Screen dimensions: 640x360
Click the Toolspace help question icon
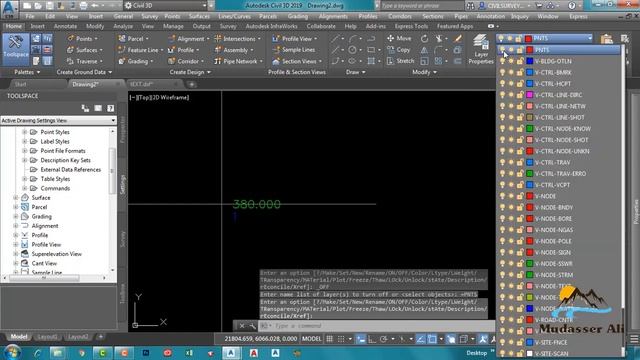point(110,108)
